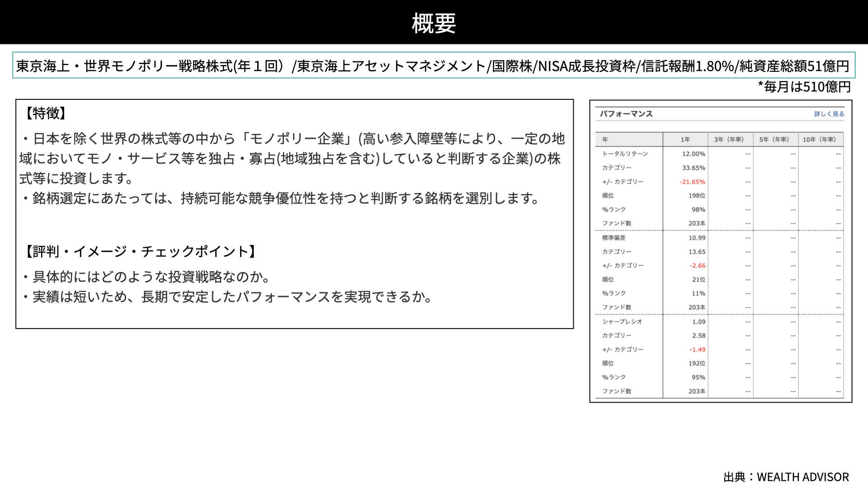Screen dimensions: 868x488
Task: Click the red -21.65% value
Action: (692, 182)
